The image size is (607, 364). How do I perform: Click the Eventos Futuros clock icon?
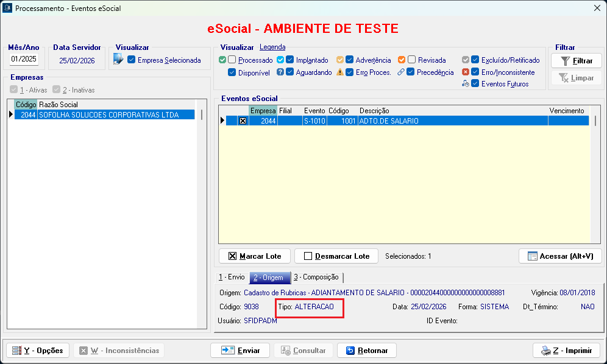[x=466, y=83]
